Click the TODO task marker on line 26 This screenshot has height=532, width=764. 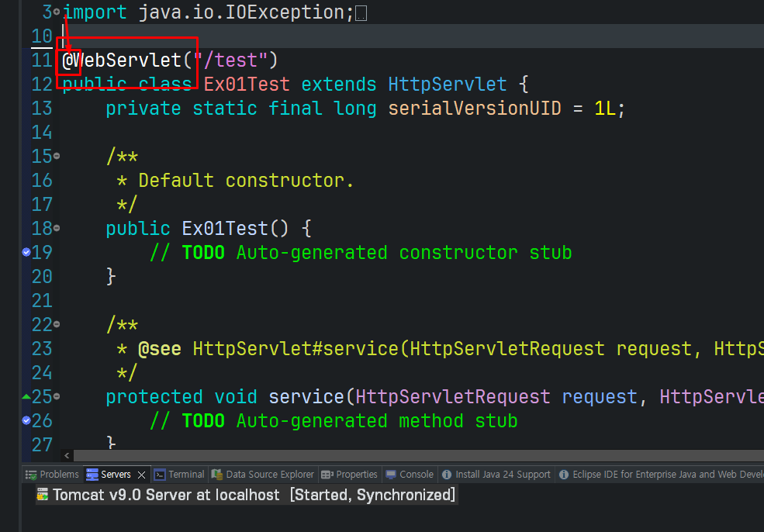[26, 420]
